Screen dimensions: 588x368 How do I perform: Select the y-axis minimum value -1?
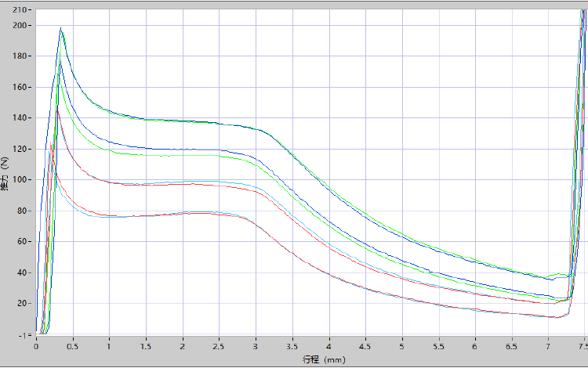(25, 334)
